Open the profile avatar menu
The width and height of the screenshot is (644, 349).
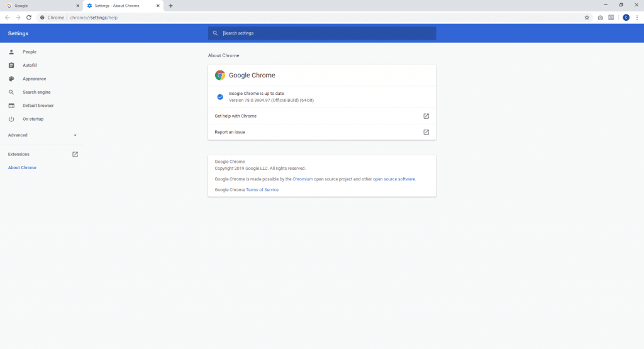tap(626, 18)
